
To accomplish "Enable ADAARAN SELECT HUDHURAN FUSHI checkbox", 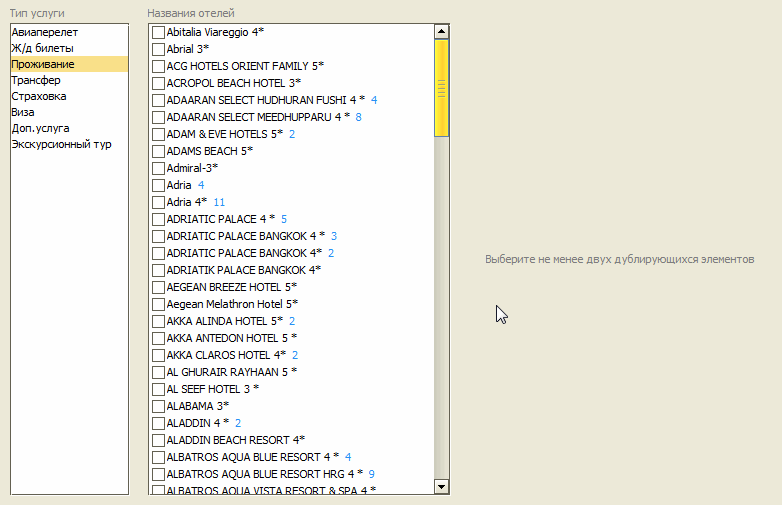I will coord(158,100).
